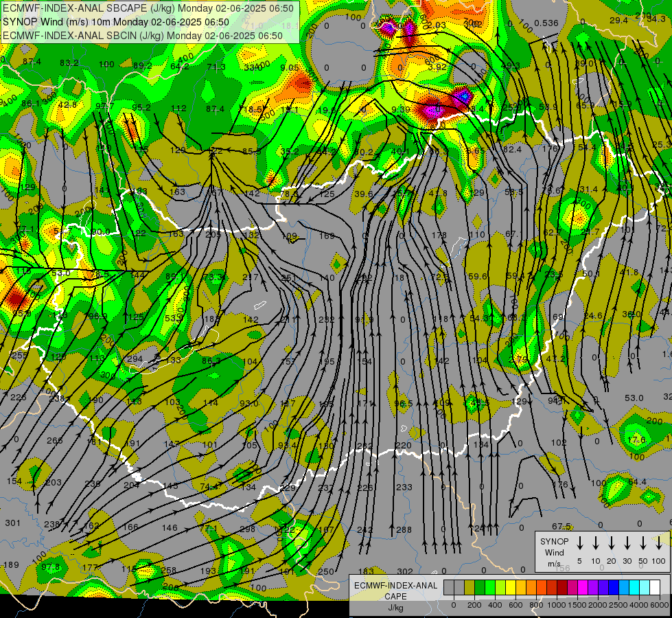Pick the pure yellow swatch in the CAPE legend
Screen dimensions: 672x618
coord(511,587)
